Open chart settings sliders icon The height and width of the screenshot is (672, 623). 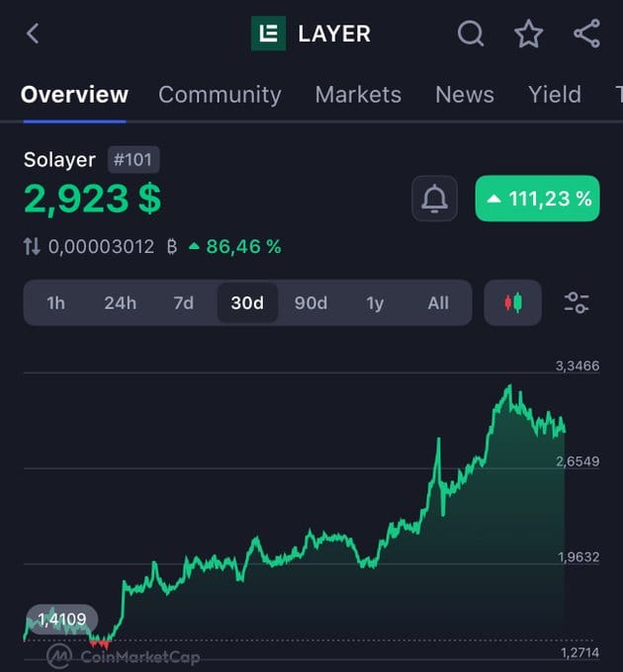click(x=577, y=302)
